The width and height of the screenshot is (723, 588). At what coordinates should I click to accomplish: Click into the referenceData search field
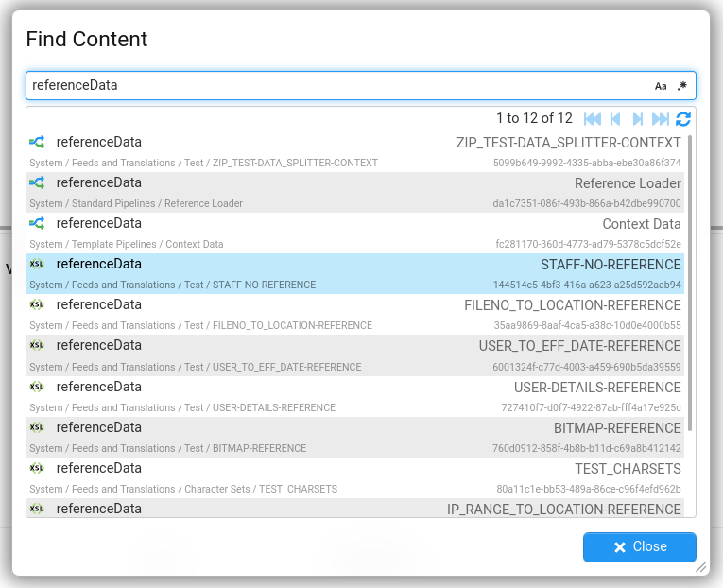331,86
